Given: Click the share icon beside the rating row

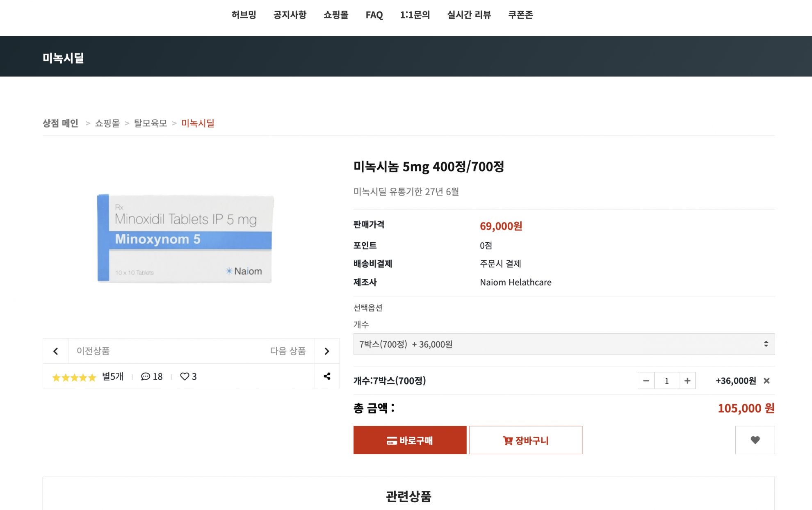Looking at the screenshot, I should pos(327,376).
